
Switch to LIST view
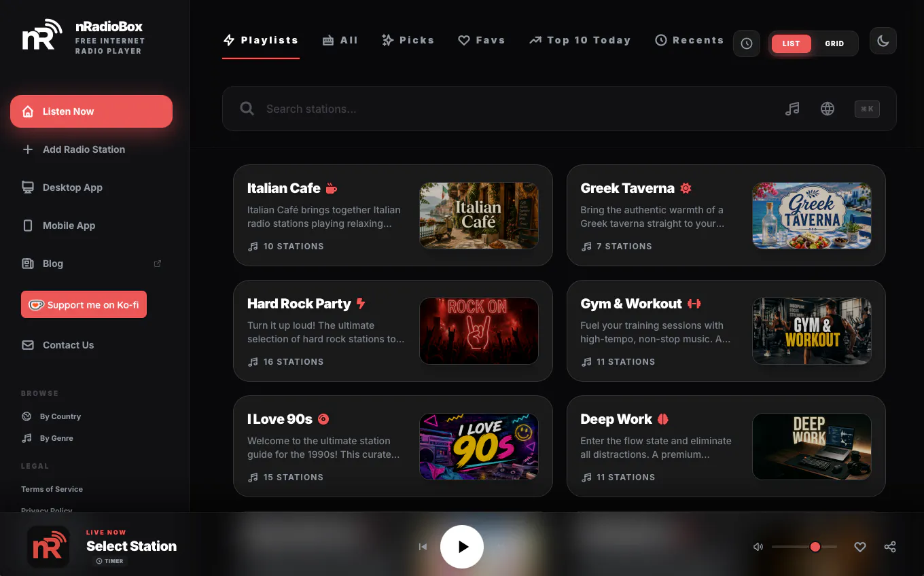coord(791,43)
